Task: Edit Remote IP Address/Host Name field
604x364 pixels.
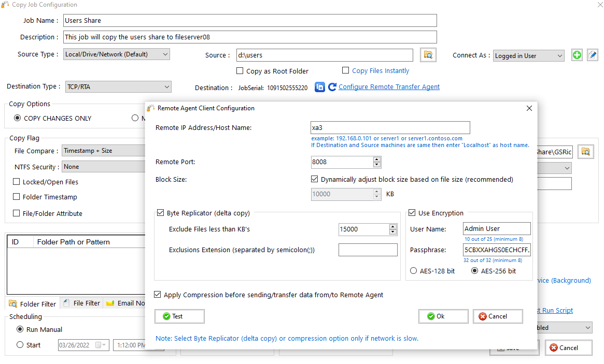Action: click(390, 128)
